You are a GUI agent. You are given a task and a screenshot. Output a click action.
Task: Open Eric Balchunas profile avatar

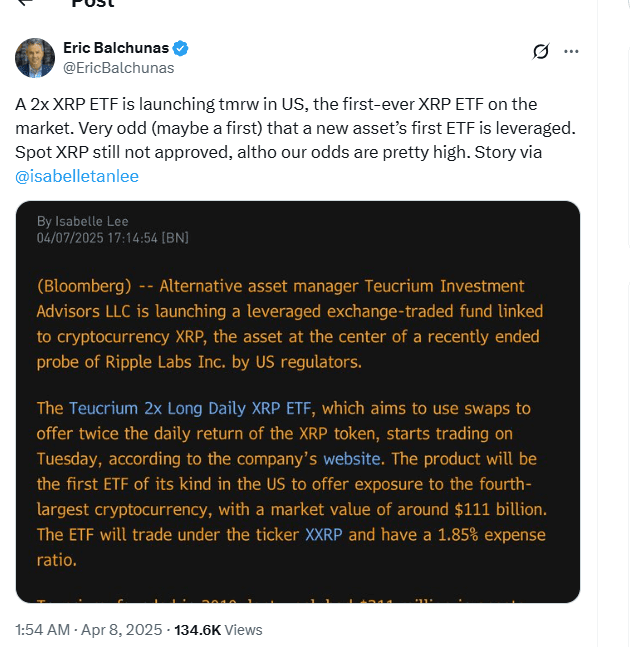click(x=35, y=58)
